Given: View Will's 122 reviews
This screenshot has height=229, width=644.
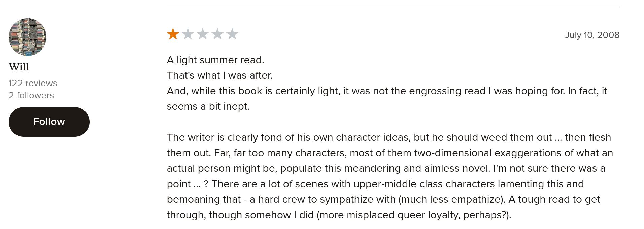Looking at the screenshot, I should point(33,83).
